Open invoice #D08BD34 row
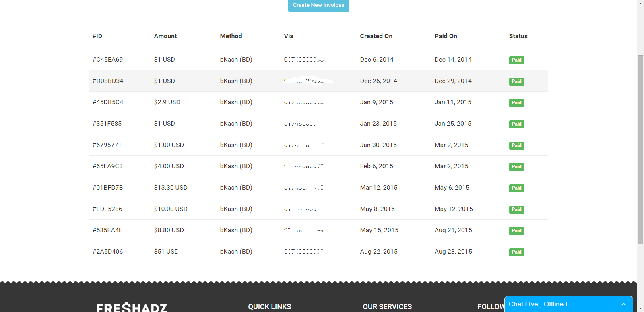Viewport: 644px width, 312px height. (x=318, y=81)
